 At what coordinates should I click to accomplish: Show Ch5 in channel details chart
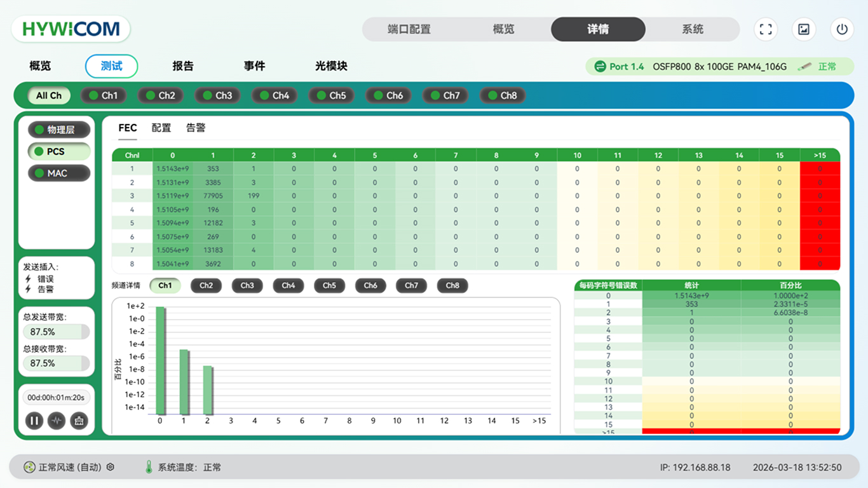tap(329, 285)
